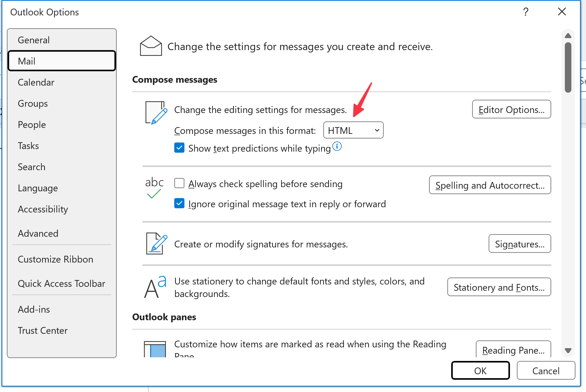The image size is (586, 392).
Task: Click the stationery fonts Aa icon
Action: point(155,287)
